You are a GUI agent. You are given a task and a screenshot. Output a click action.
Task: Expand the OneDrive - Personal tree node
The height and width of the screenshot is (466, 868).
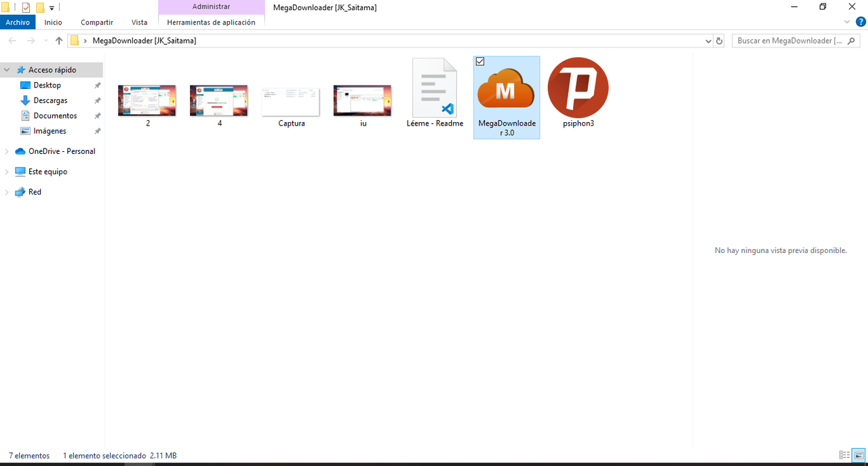pyautogui.click(x=7, y=151)
